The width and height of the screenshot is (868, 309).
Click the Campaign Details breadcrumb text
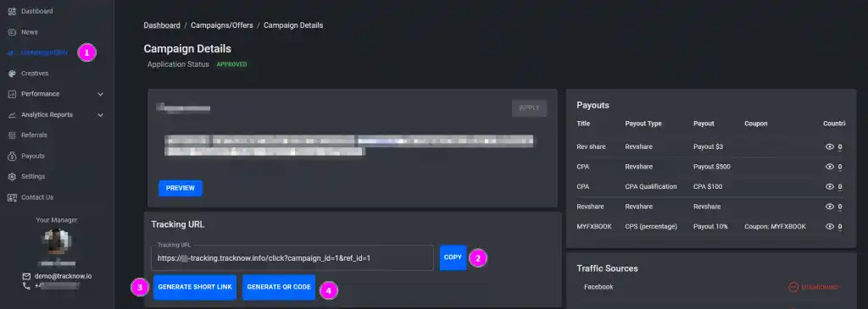pos(293,25)
